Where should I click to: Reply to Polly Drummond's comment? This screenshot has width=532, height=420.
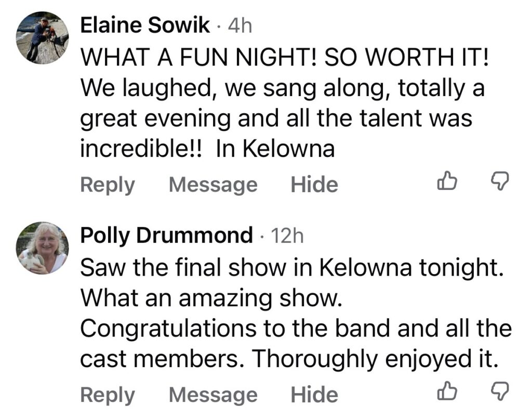coord(107,395)
